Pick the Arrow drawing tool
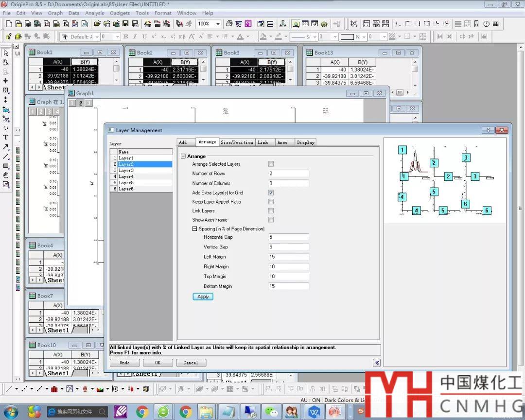Image resolution: width=525 pixels, height=420 pixels. 6,147
